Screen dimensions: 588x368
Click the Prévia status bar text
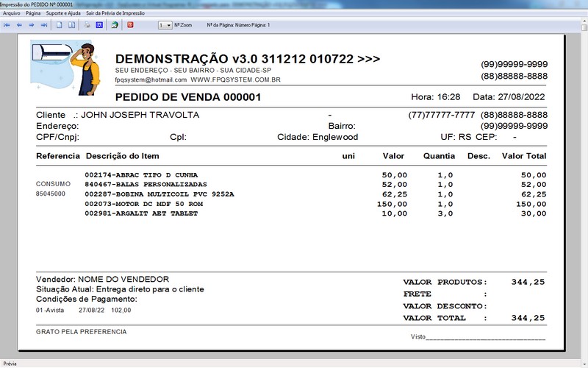10,364
